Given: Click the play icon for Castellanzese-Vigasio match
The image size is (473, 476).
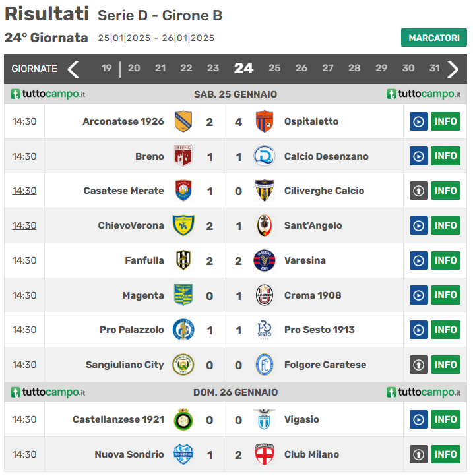Looking at the screenshot, I should tap(418, 419).
